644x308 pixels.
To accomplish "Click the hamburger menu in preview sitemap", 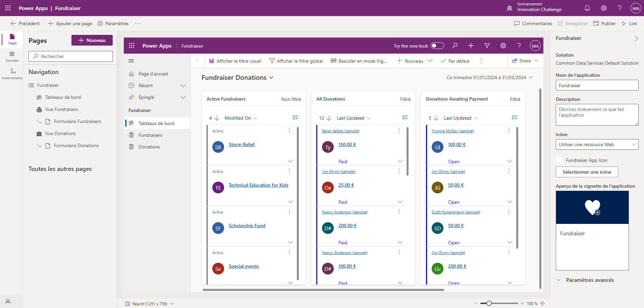I will click(x=131, y=61).
